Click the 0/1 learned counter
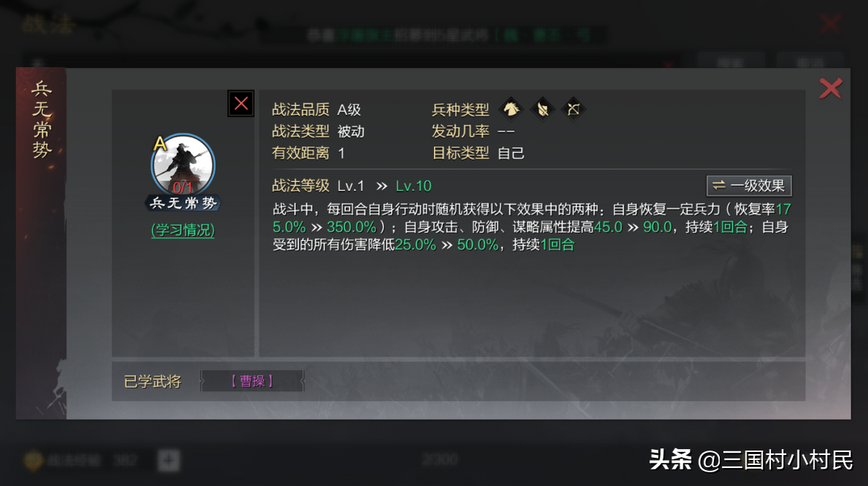Screen dimensions: 868x486 [x=182, y=187]
